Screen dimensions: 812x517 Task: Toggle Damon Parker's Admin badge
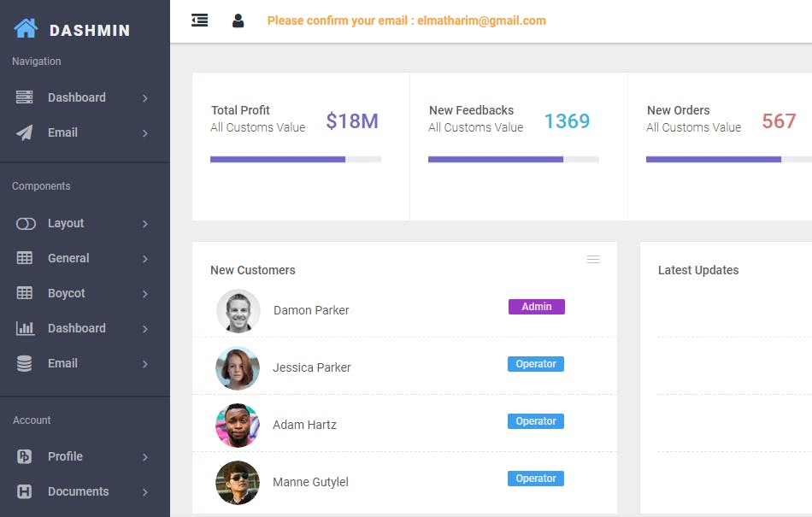[536, 306]
